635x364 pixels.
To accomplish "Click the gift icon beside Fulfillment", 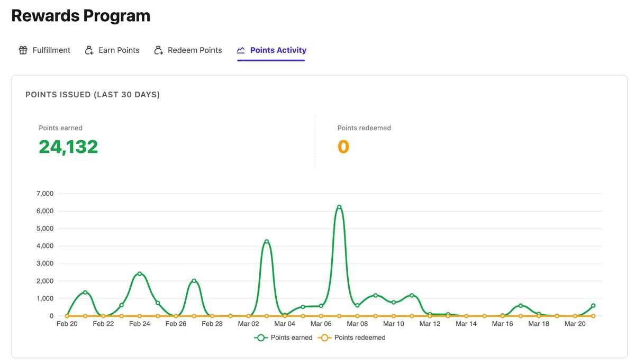I will pyautogui.click(x=23, y=50).
